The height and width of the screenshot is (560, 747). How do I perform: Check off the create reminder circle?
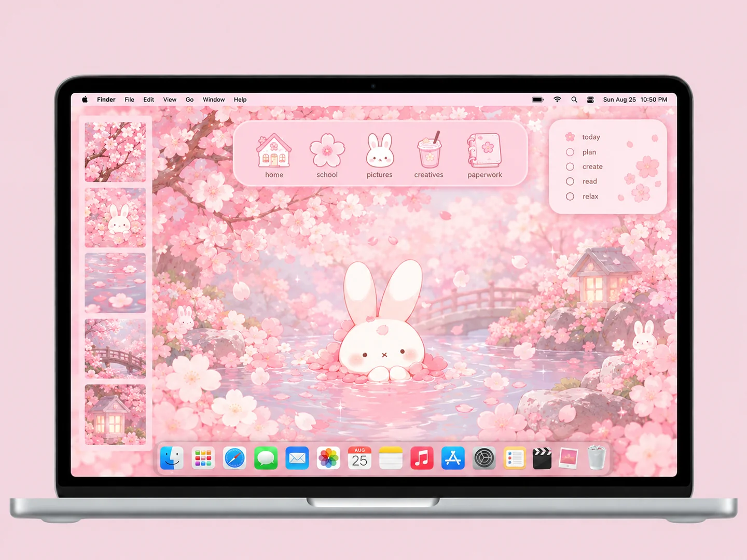tap(570, 166)
